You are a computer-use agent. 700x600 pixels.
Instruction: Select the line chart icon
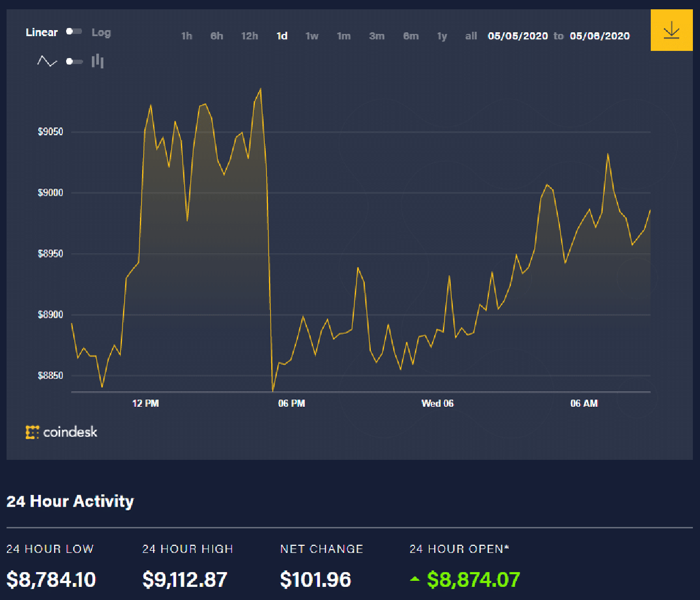pyautogui.click(x=47, y=61)
